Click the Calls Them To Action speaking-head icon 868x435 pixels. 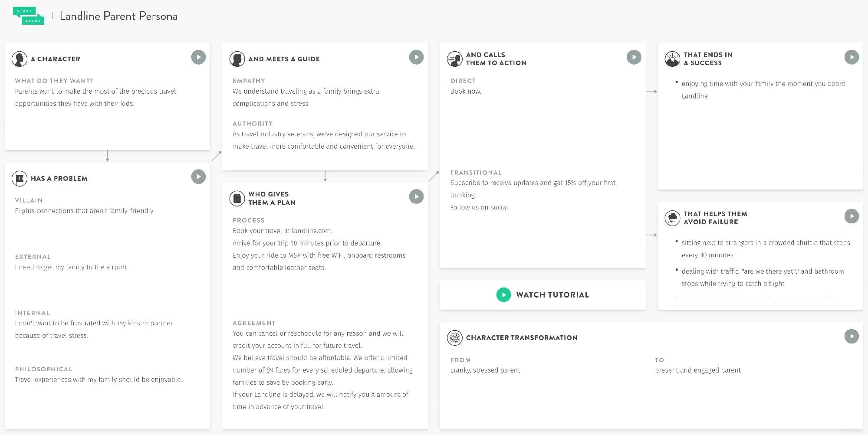pos(455,59)
